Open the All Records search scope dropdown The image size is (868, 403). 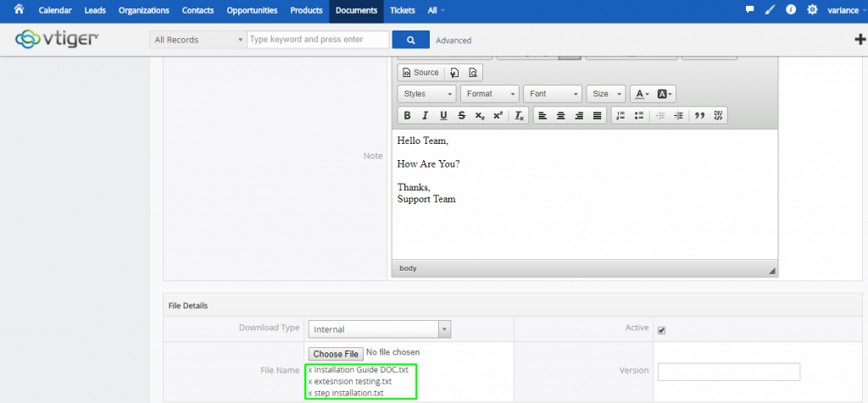pos(198,40)
